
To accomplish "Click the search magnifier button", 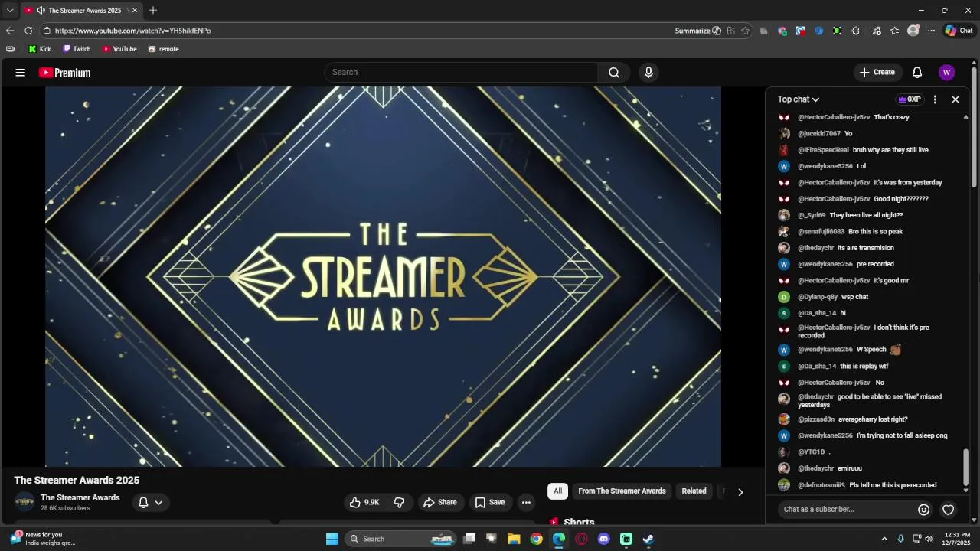I will [614, 72].
